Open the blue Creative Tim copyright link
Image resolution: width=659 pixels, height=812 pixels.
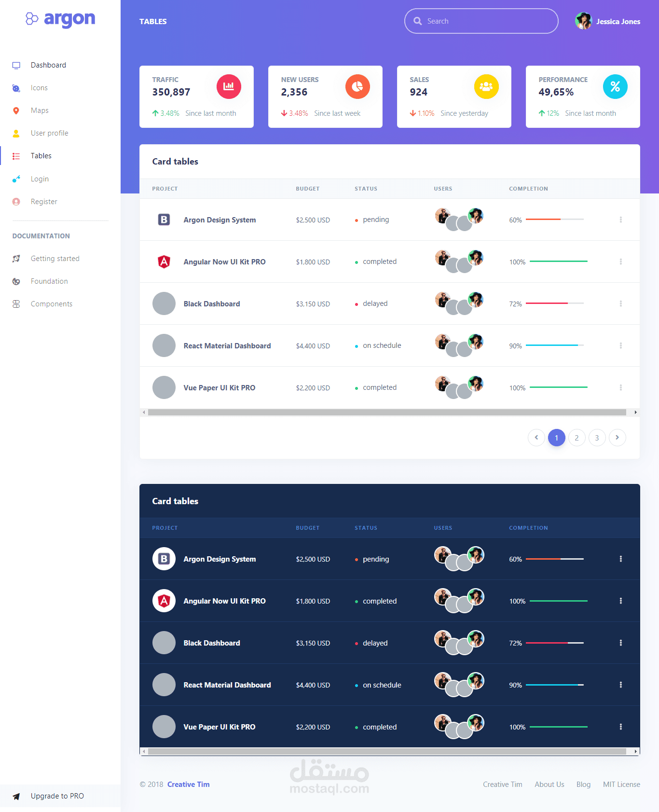click(x=189, y=784)
